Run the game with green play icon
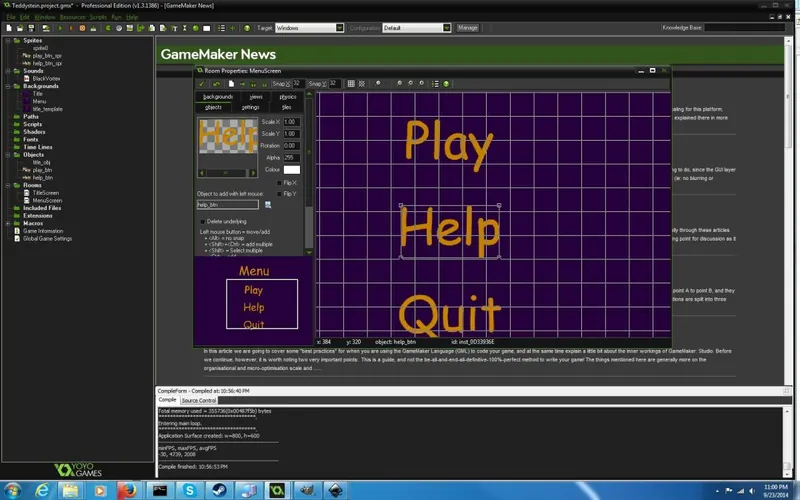The height and width of the screenshot is (500, 800). tap(60, 28)
